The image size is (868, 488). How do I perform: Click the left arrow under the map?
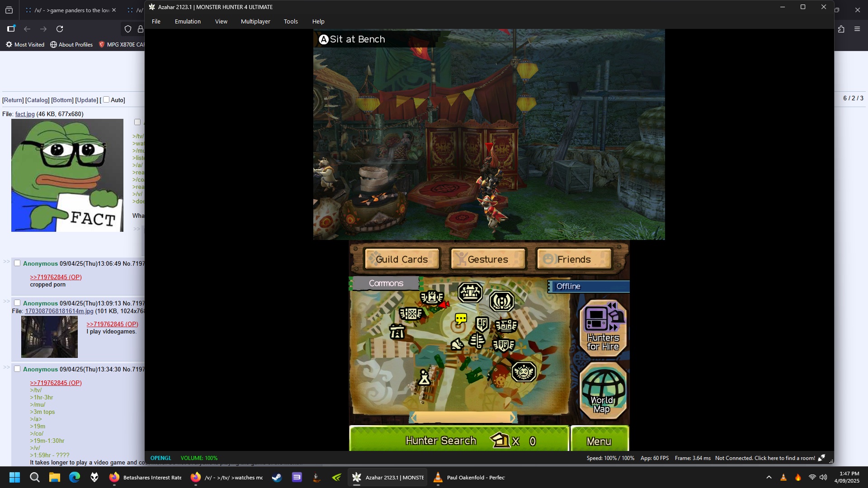click(x=413, y=418)
